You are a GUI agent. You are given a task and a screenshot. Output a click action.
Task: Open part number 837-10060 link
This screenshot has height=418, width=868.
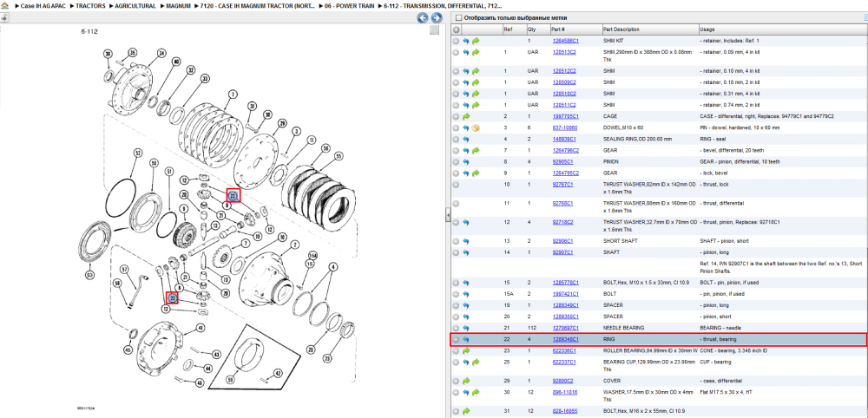tap(565, 127)
